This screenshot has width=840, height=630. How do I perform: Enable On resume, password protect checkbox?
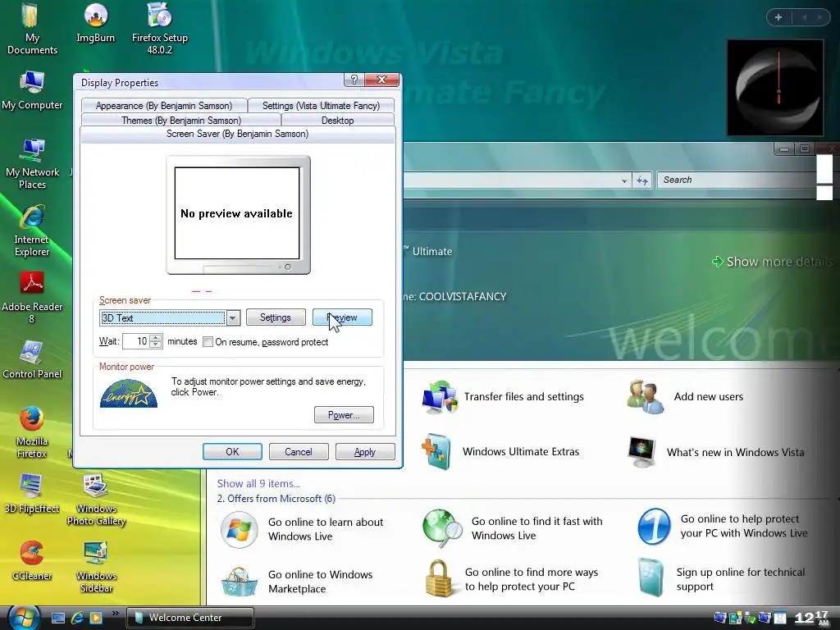tap(208, 342)
